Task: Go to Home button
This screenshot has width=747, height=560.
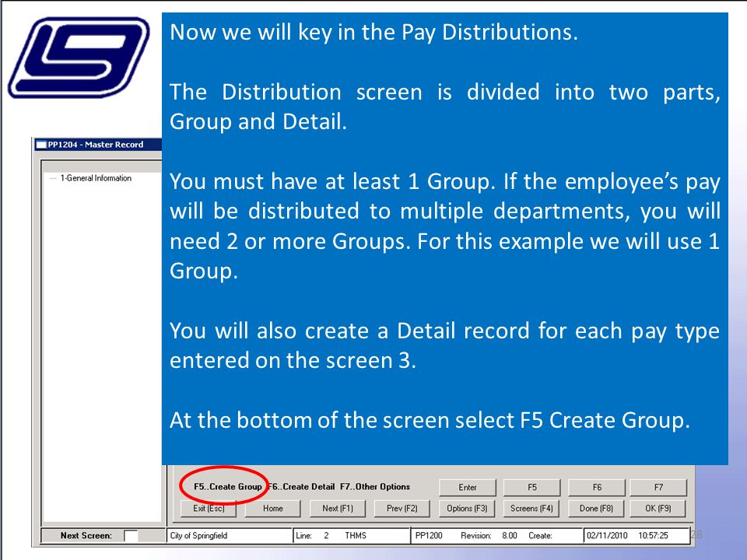Action: 273,508
